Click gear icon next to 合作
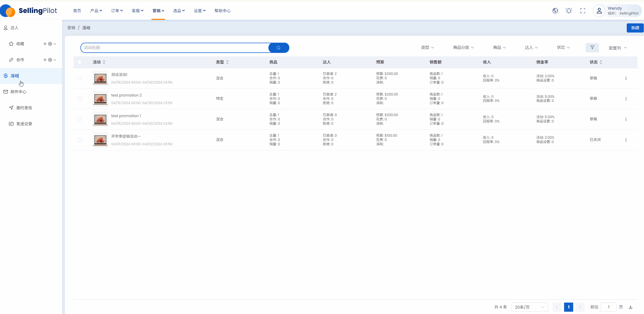 [x=50, y=60]
